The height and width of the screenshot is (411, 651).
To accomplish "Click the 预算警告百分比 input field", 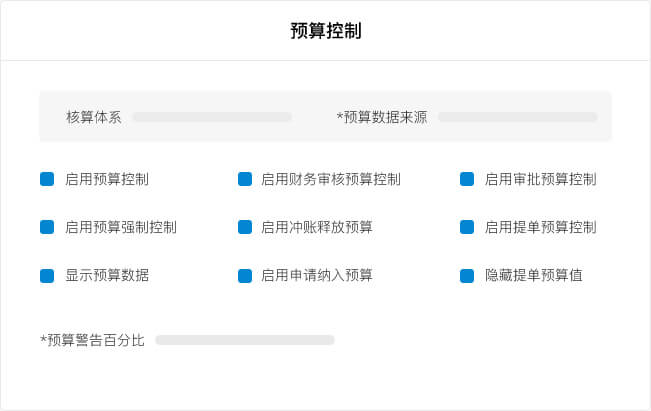I will coord(245,340).
